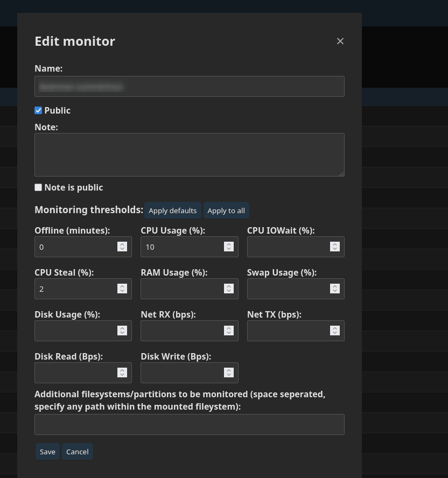Click the CPU Steal spinner arrows

pyautogui.click(x=122, y=289)
